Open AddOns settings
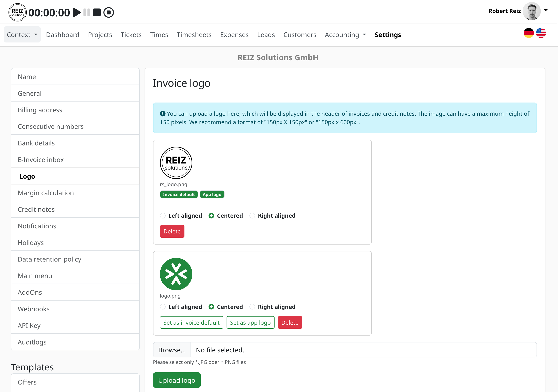 tap(75, 292)
